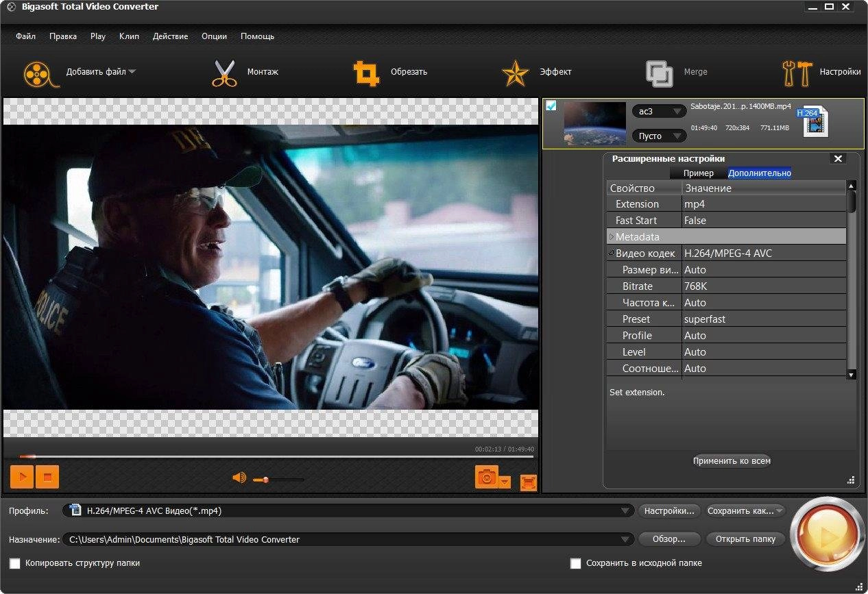Open the Сохранить как dropdown button

pyautogui.click(x=745, y=510)
